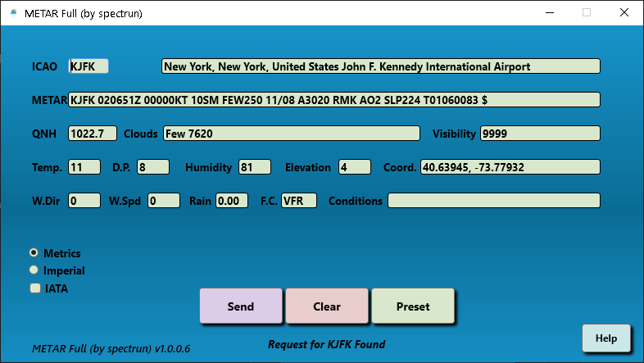This screenshot has height=363, width=644.
Task: Click the Elevation field showing 4
Action: [355, 167]
